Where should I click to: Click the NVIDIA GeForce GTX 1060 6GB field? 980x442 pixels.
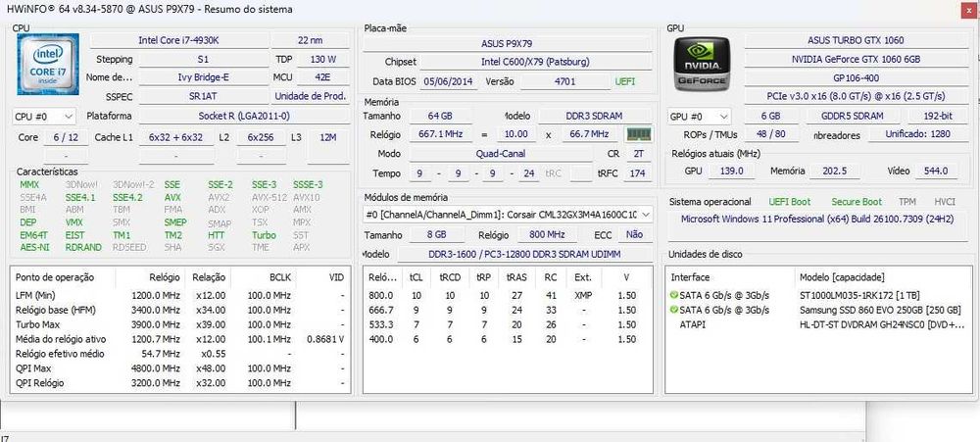pyautogui.click(x=856, y=60)
